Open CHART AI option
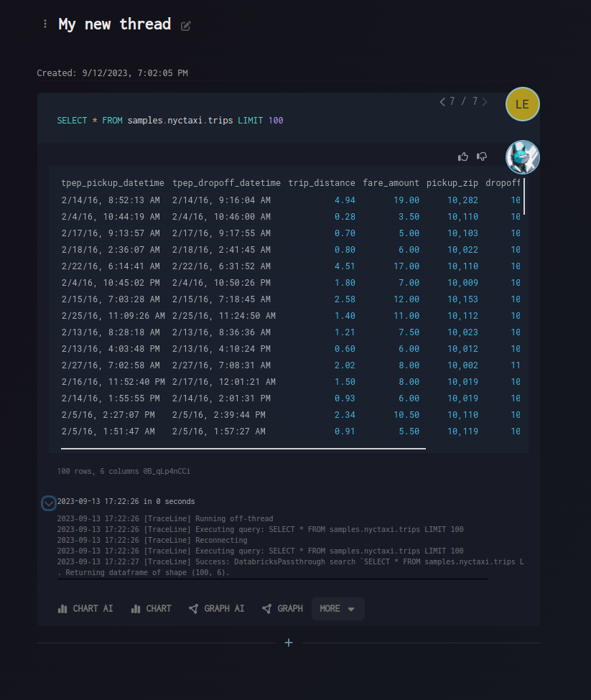 coord(85,609)
